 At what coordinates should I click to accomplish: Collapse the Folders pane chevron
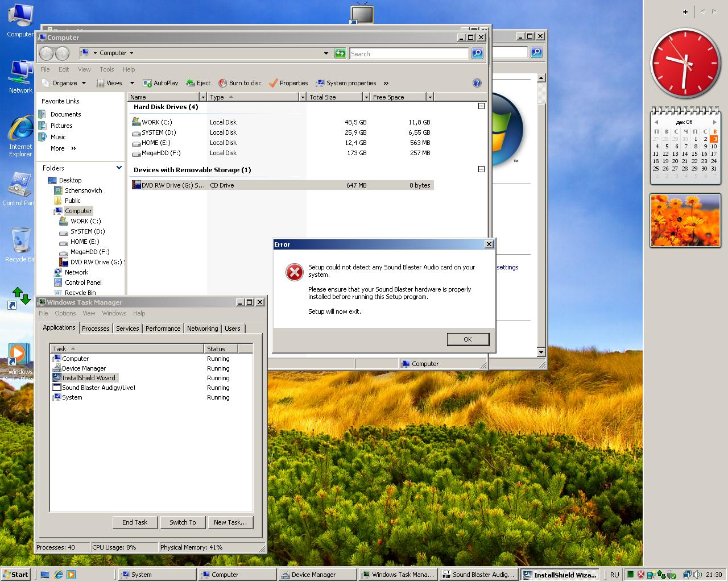119,168
